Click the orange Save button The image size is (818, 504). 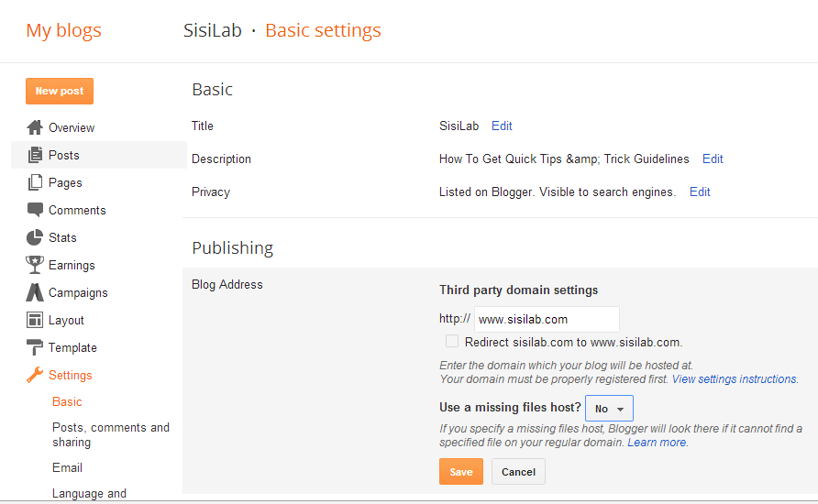pos(461,472)
